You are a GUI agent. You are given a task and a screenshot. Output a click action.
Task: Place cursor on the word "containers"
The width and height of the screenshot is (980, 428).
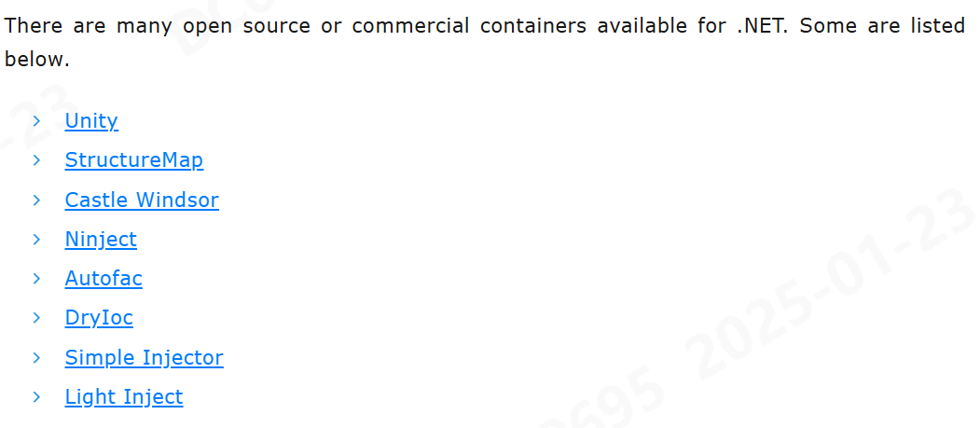(533, 26)
